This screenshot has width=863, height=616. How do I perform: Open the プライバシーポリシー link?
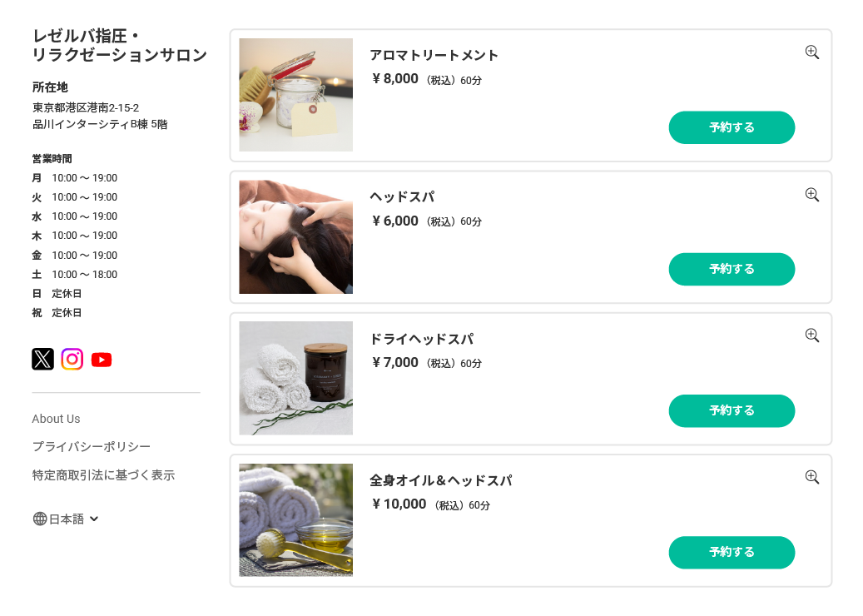[92, 447]
